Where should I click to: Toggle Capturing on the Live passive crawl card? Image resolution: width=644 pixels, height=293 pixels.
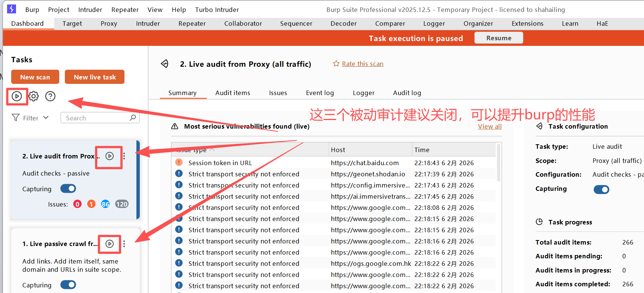(x=68, y=285)
